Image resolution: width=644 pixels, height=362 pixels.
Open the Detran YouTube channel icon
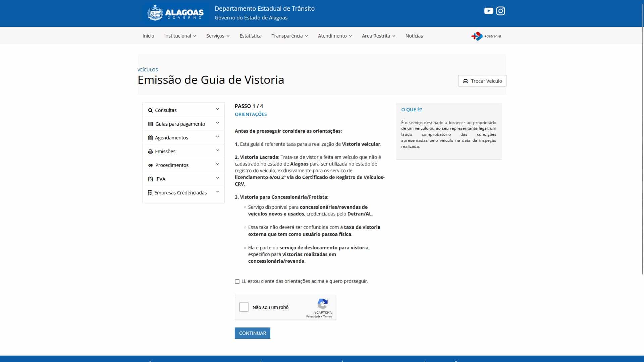pos(488,11)
